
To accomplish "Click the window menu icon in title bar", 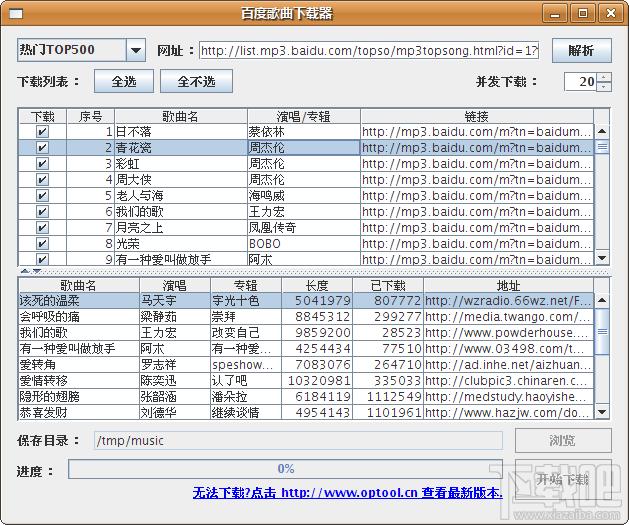I will coord(16,14).
